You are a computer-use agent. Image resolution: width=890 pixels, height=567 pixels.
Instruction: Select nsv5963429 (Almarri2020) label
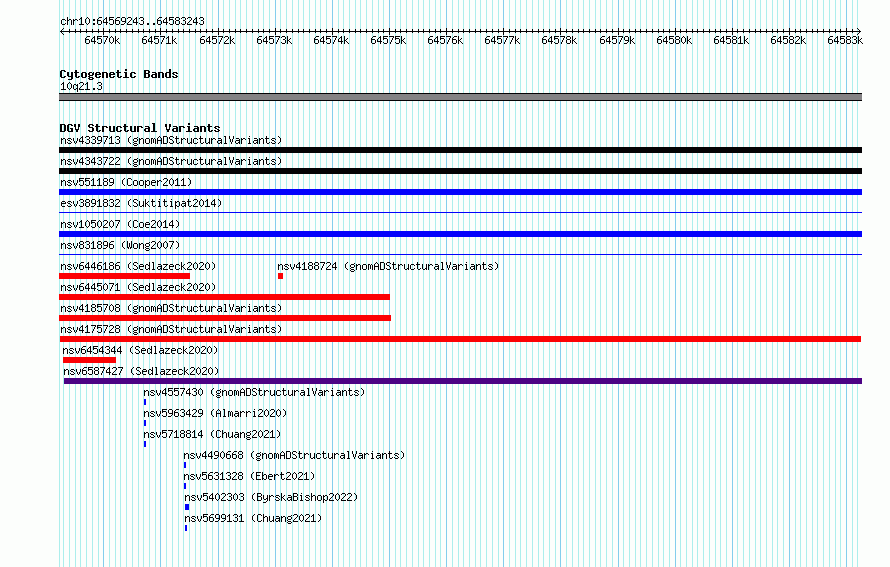215,413
